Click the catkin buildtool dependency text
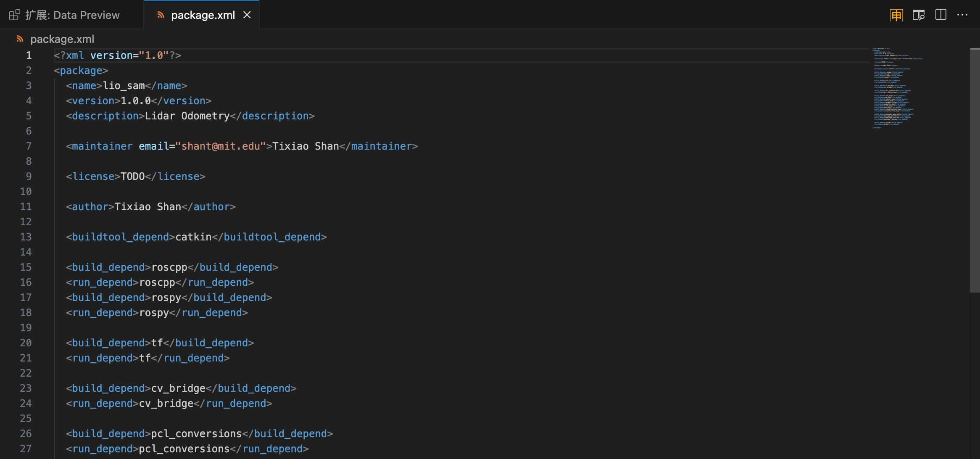The image size is (980, 459). click(x=193, y=237)
